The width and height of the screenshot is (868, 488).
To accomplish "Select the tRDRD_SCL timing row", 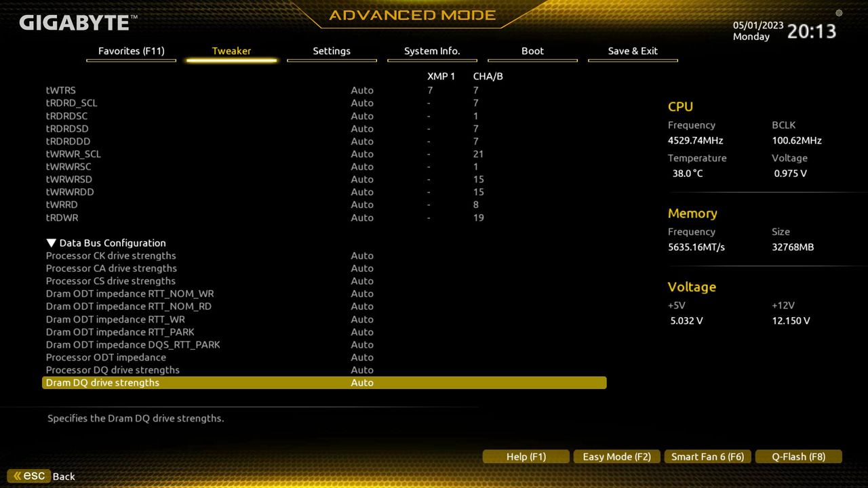I will pos(324,103).
